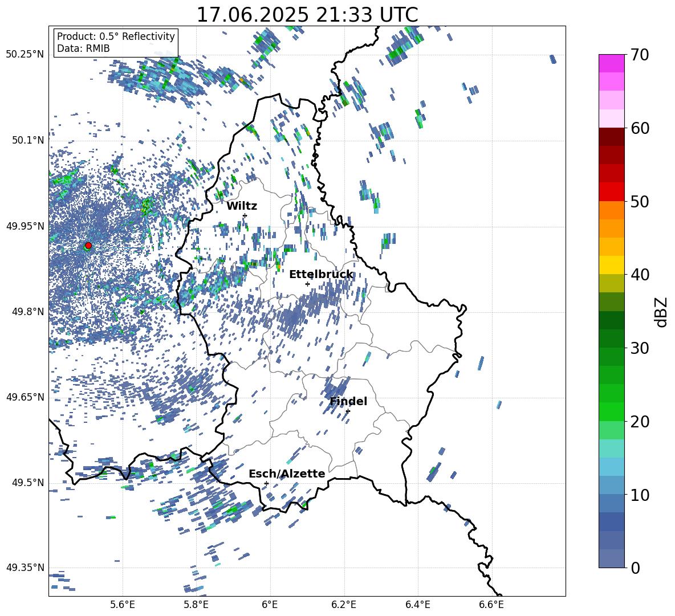Click the colorbar tick label 20

(x=640, y=421)
